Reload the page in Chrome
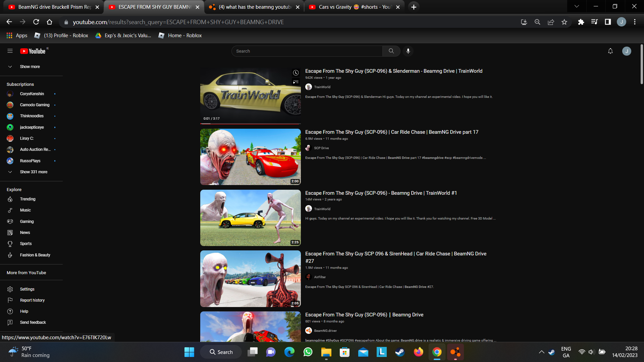 click(x=36, y=22)
